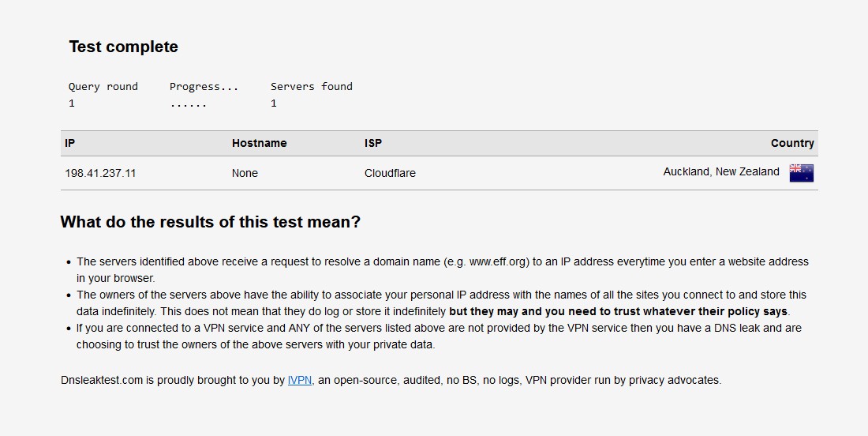Click the ISP column header
868x436 pixels.
click(x=372, y=143)
